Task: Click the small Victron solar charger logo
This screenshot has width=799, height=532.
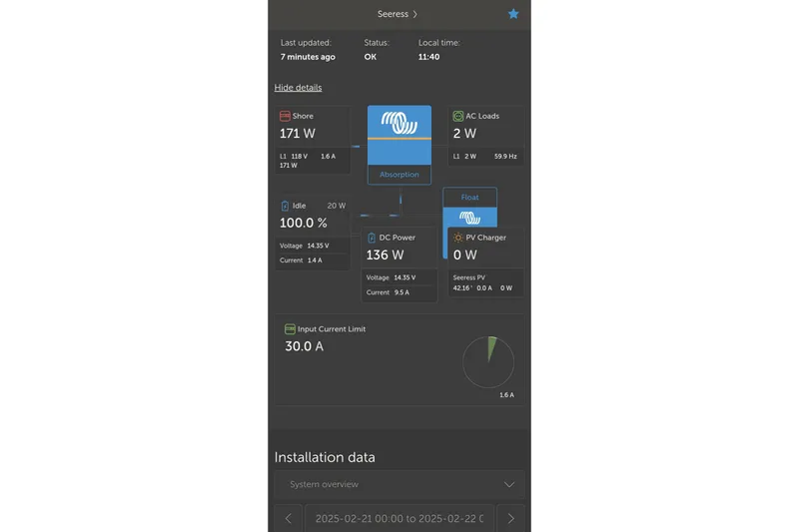Action: click(x=469, y=218)
